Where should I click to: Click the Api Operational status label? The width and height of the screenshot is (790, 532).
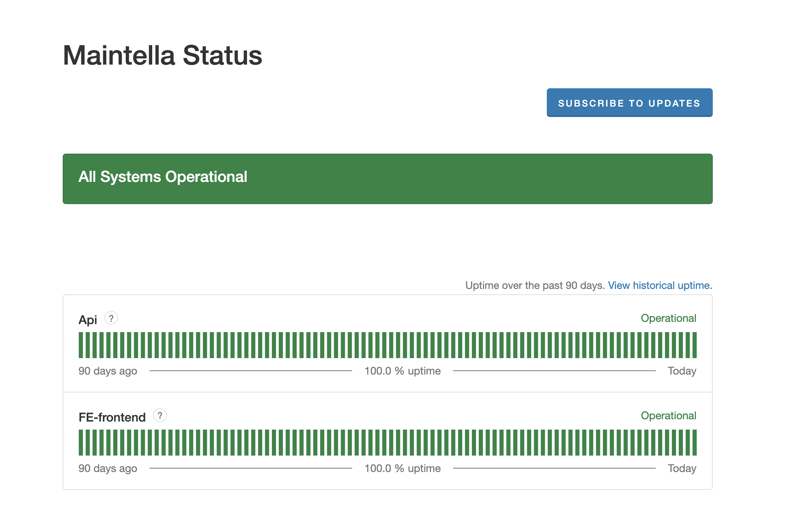pyautogui.click(x=668, y=318)
